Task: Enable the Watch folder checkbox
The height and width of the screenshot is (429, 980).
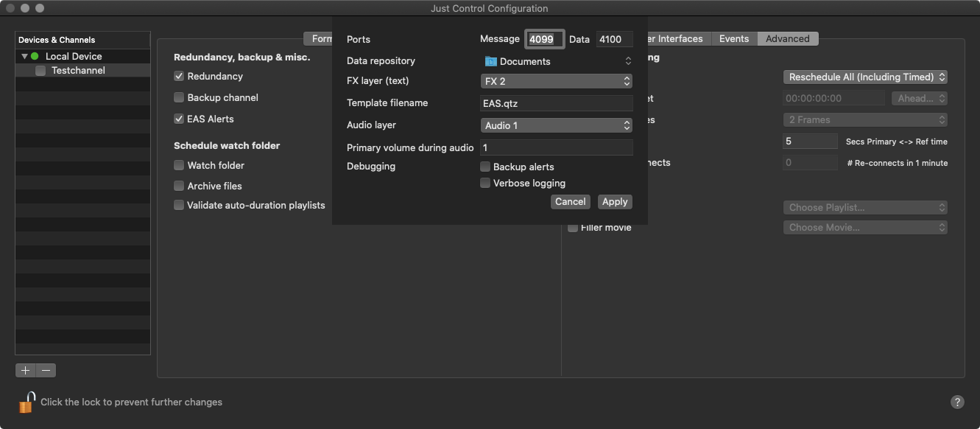Action: pyautogui.click(x=179, y=165)
